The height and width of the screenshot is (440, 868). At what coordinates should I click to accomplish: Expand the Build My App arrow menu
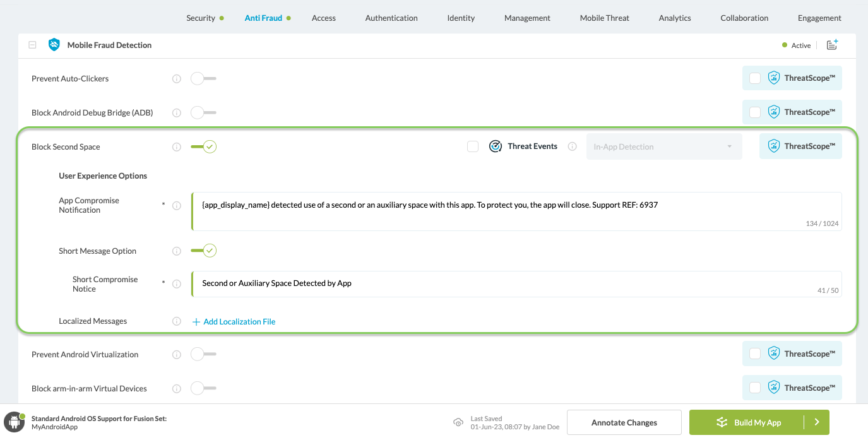[816, 422]
